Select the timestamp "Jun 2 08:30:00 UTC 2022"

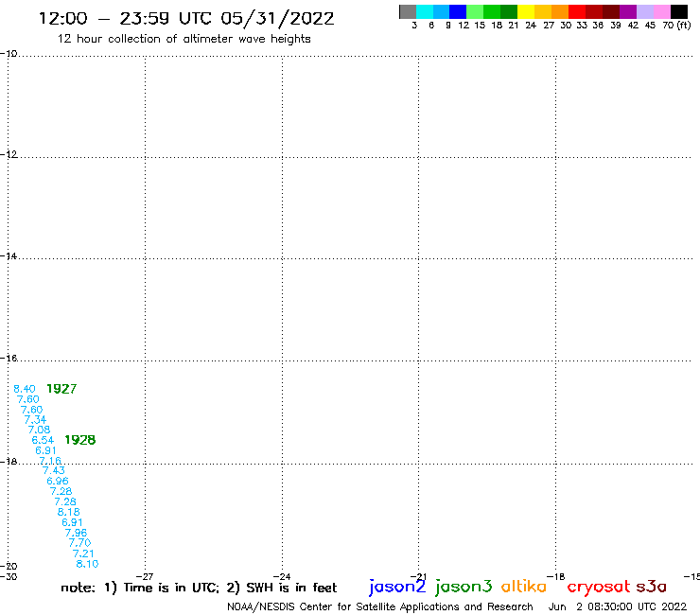(618, 606)
